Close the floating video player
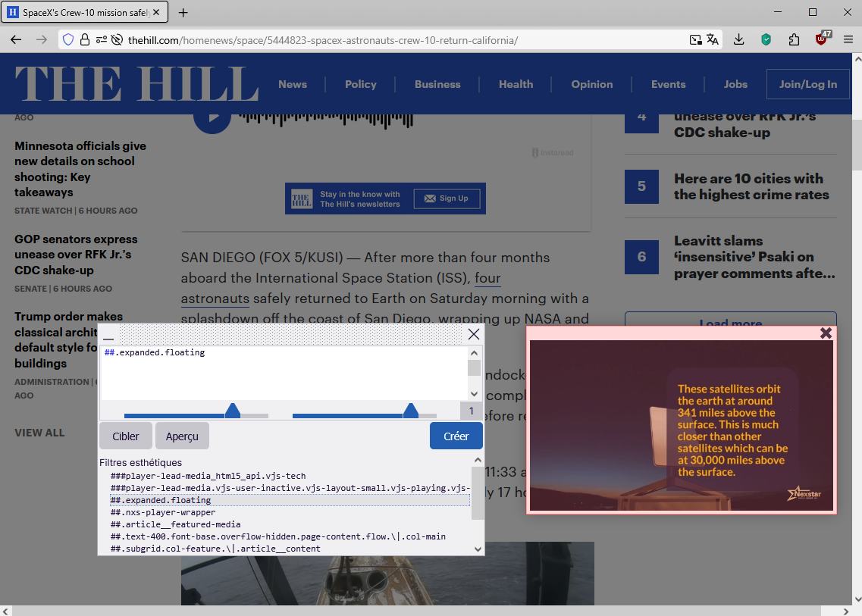 click(826, 333)
